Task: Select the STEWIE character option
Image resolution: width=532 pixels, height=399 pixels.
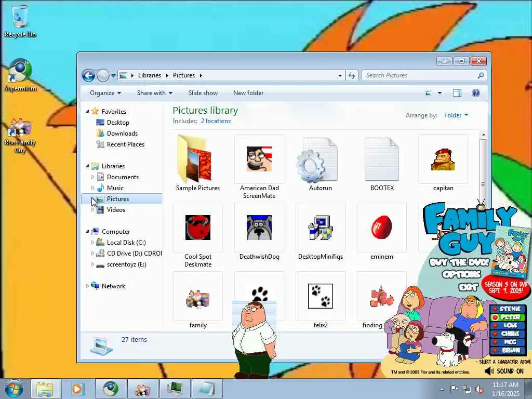Action: [x=507, y=309]
